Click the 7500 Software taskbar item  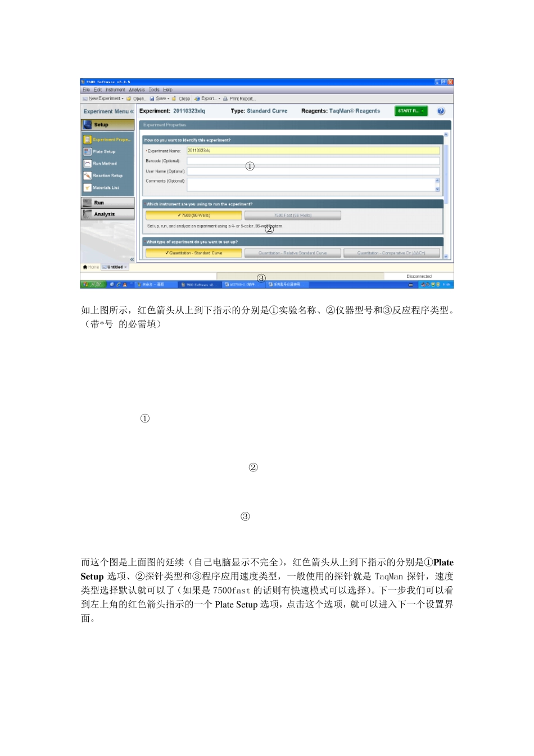pos(200,285)
